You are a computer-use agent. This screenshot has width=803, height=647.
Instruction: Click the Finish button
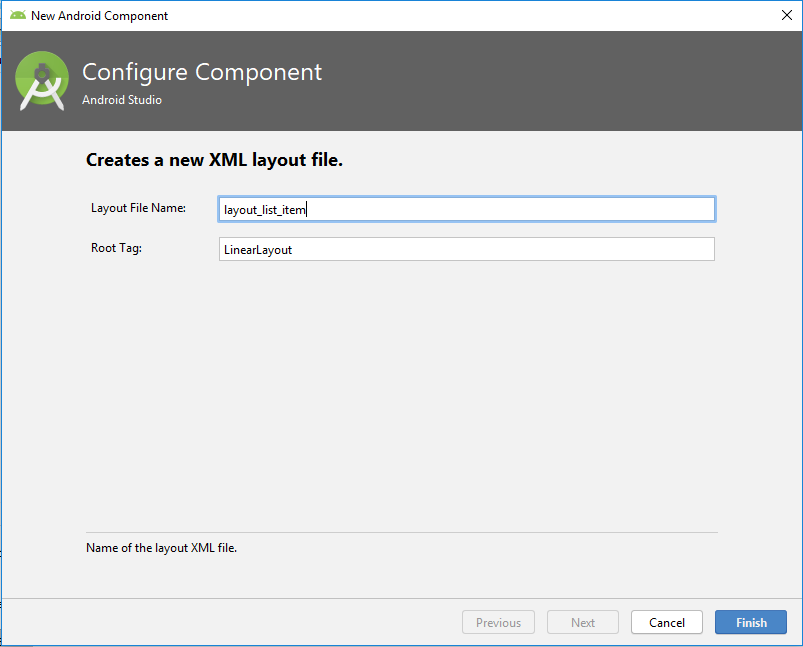pyautogui.click(x=751, y=622)
